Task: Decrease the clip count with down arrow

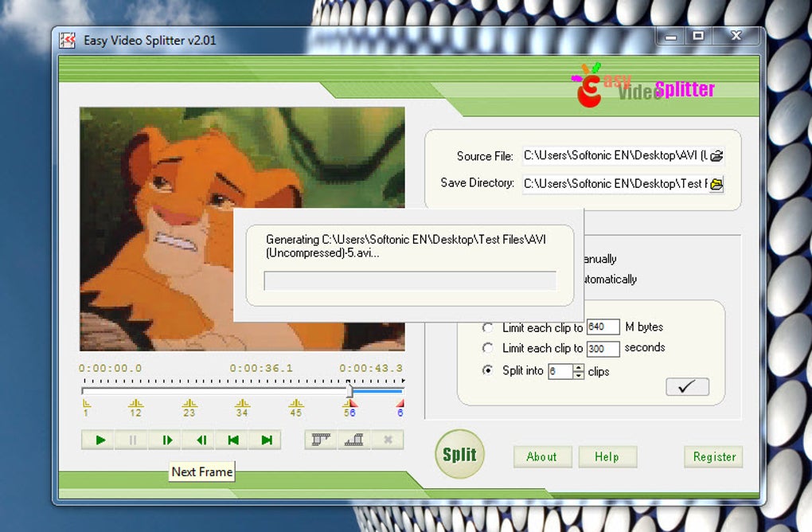Action: coord(579,375)
